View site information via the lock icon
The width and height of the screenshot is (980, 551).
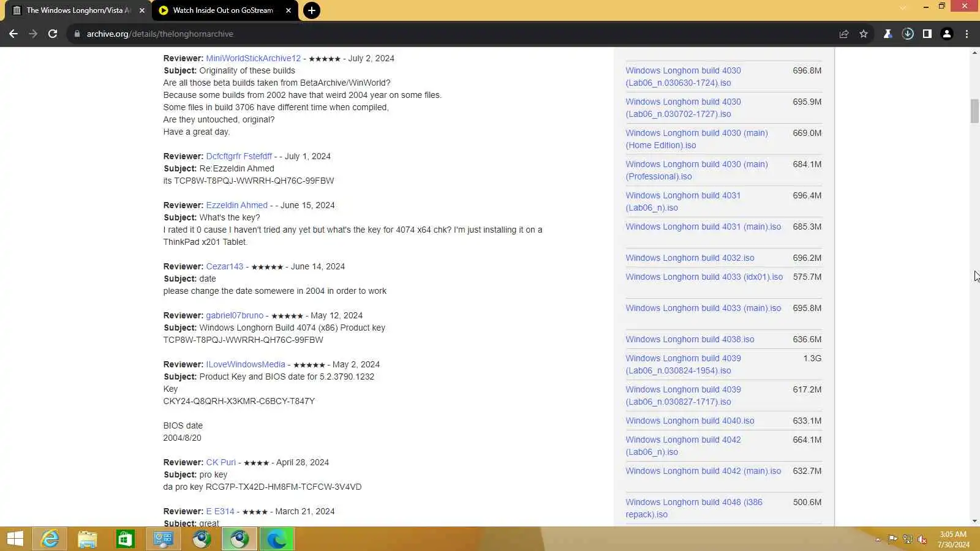[x=77, y=34]
